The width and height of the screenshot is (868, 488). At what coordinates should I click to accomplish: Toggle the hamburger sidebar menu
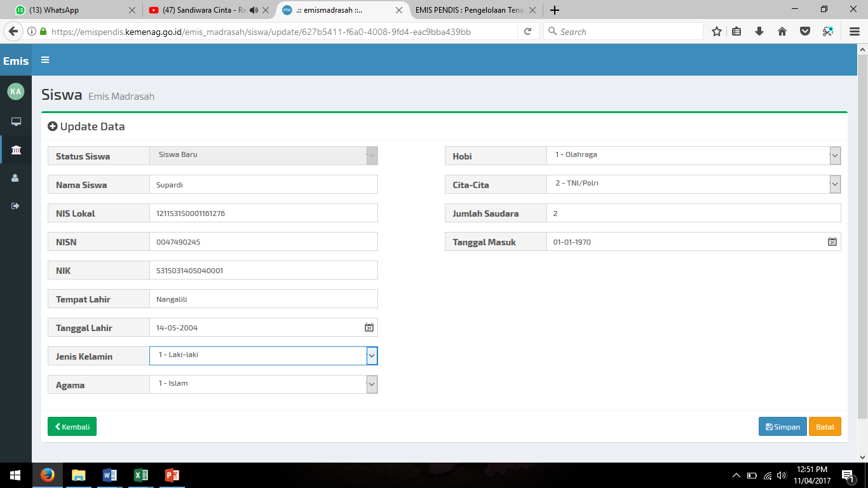click(x=45, y=60)
